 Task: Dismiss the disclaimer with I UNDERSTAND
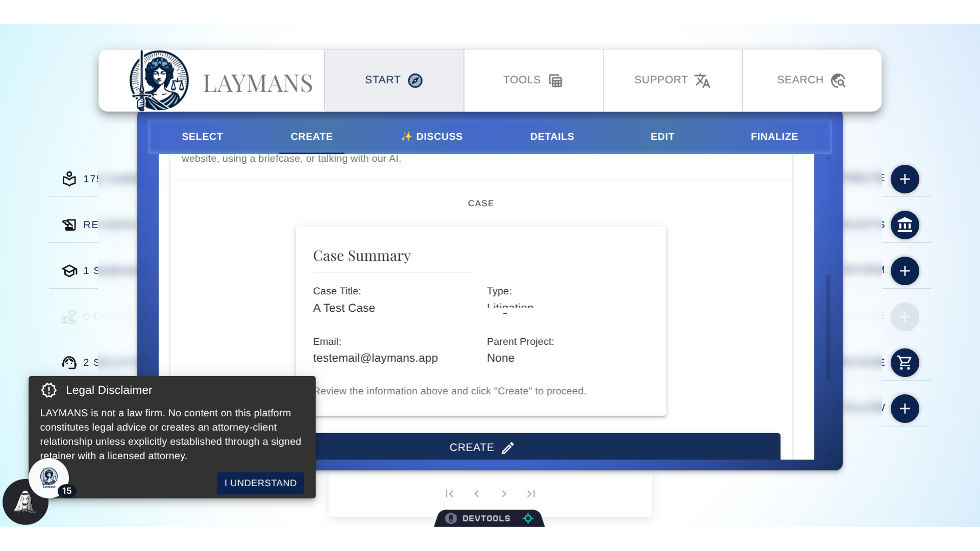click(260, 483)
